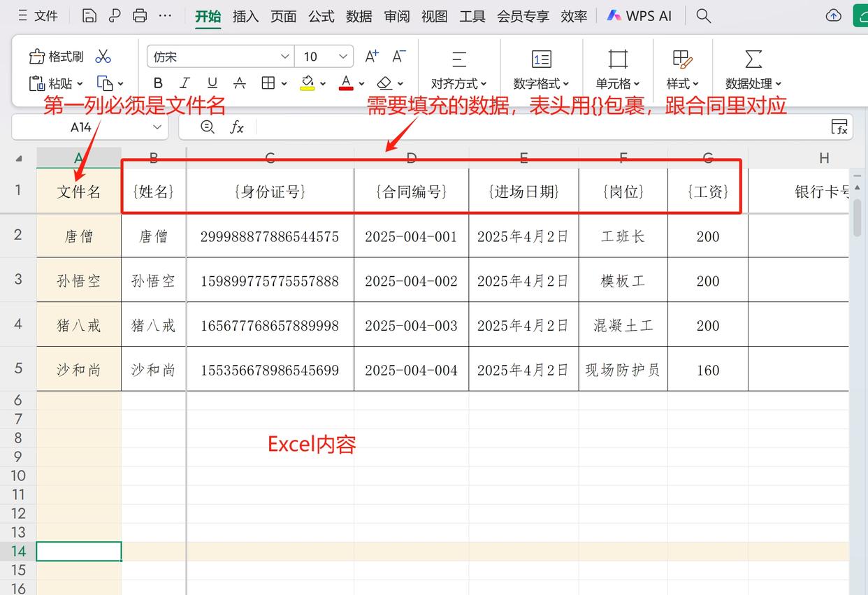Open the 公式 ribbon tab
The width and height of the screenshot is (868, 595).
(x=321, y=16)
